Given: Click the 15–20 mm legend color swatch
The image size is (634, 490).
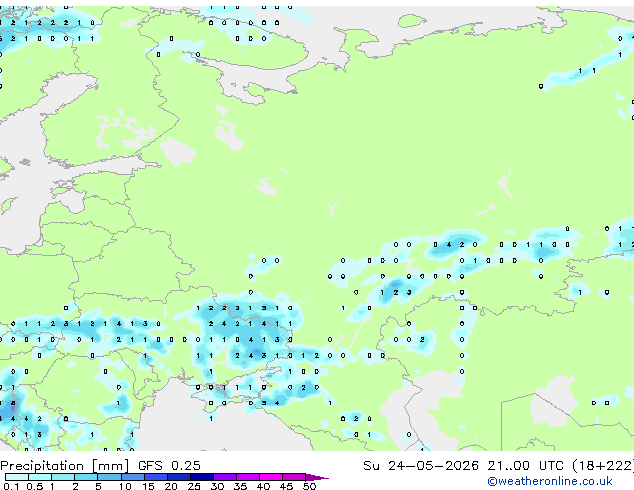Looking at the screenshot, I should [155, 477].
